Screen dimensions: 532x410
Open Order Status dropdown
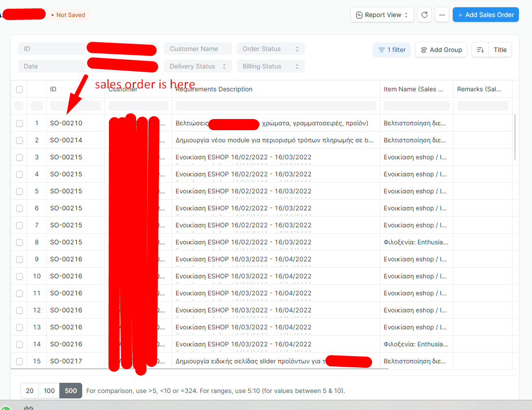271,49
